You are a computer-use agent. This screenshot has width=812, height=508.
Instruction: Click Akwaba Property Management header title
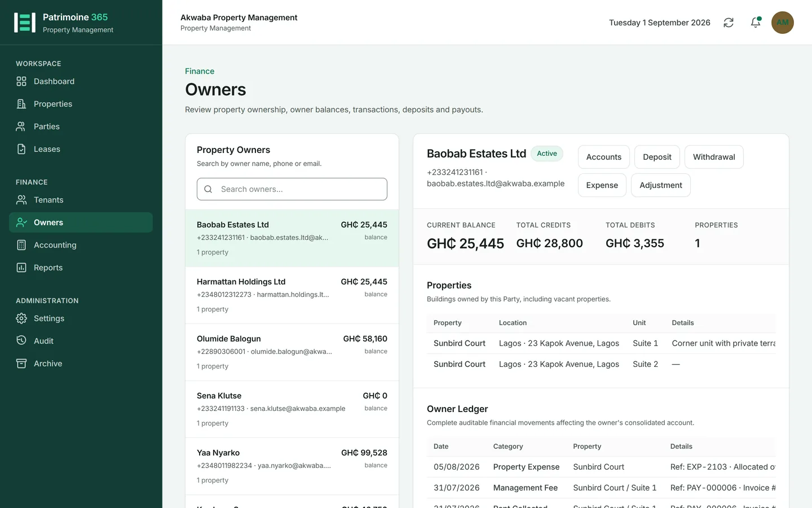[x=239, y=17]
